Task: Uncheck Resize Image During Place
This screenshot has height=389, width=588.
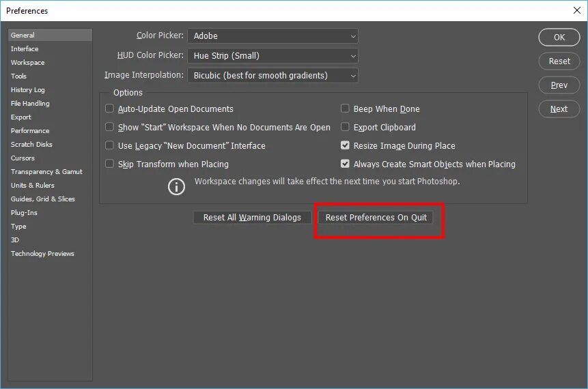Action: 345,145
